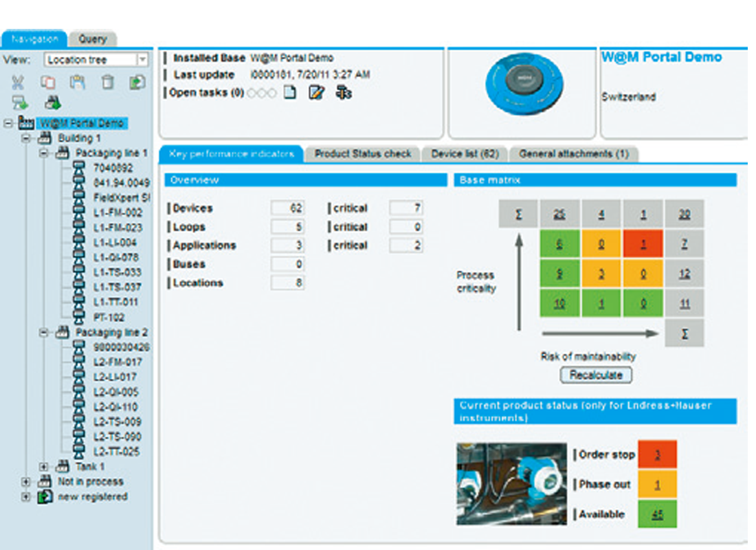
Task: Click the Devices count field showing 62
Action: [287, 208]
